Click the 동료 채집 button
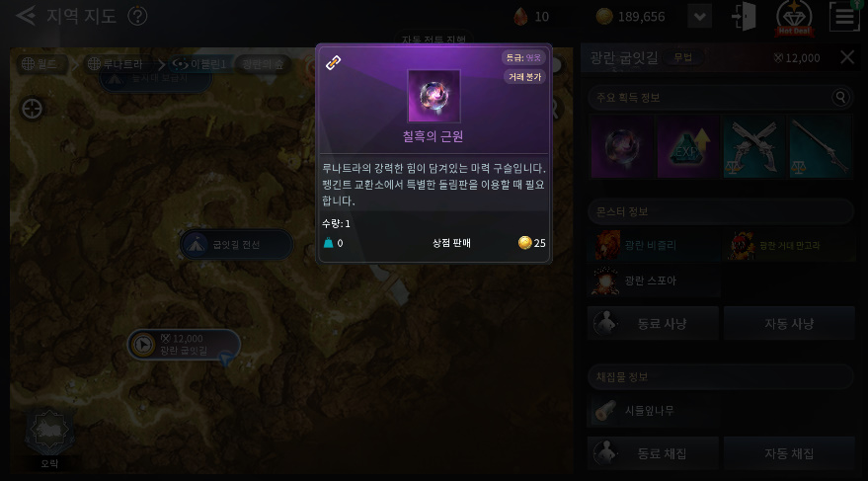The height and width of the screenshot is (481, 868). (653, 453)
